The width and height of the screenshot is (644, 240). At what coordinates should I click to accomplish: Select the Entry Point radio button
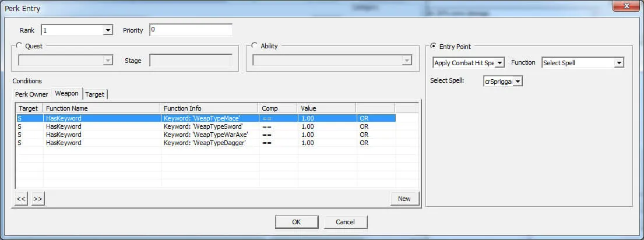point(433,46)
